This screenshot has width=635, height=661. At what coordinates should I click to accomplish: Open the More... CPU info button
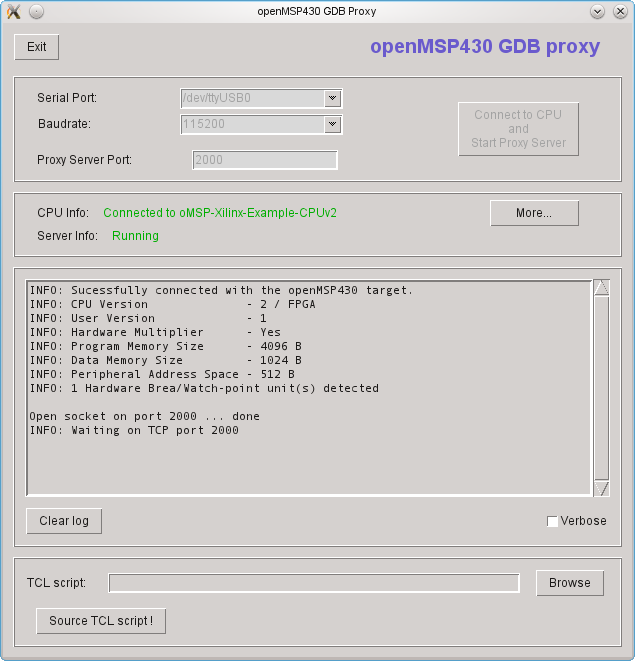pos(534,213)
